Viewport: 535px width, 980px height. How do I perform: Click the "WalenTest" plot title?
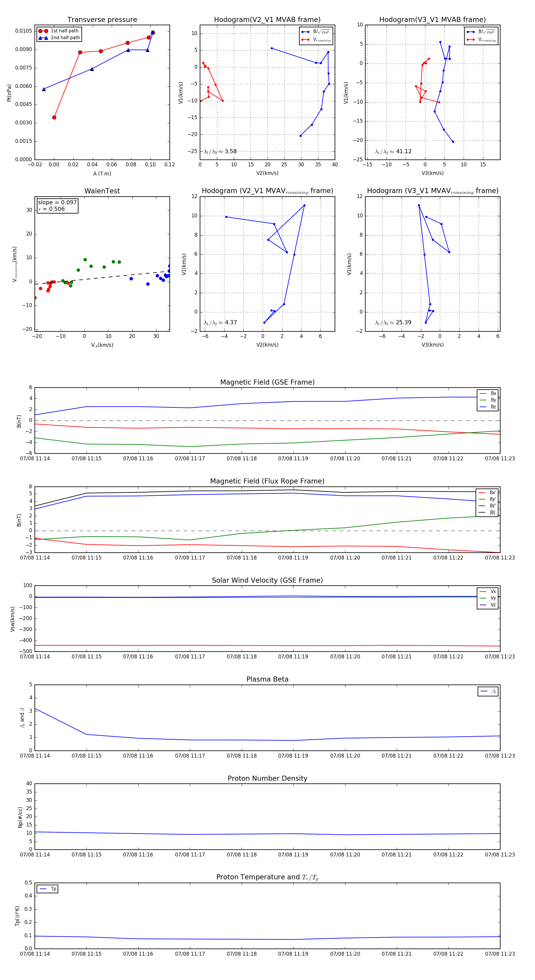tap(102, 191)
